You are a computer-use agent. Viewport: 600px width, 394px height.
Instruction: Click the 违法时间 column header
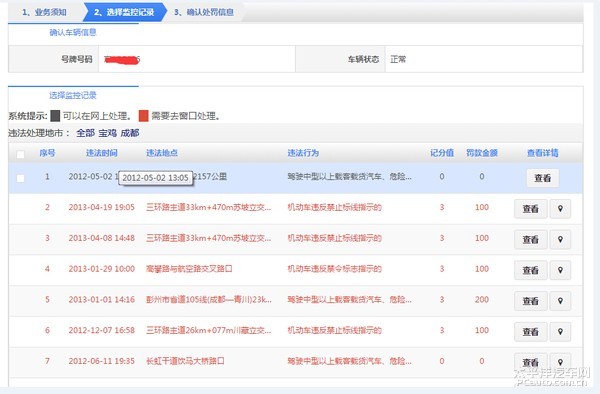101,153
